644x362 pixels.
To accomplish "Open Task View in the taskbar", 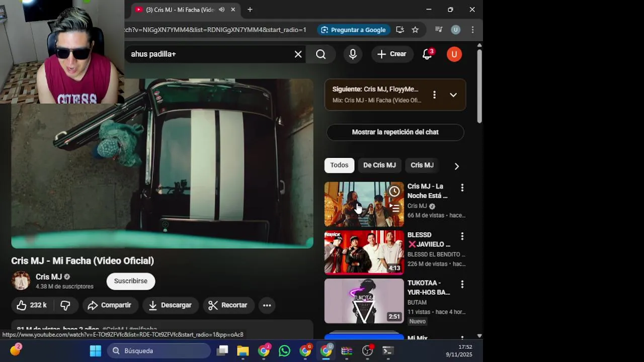I will click(222, 351).
